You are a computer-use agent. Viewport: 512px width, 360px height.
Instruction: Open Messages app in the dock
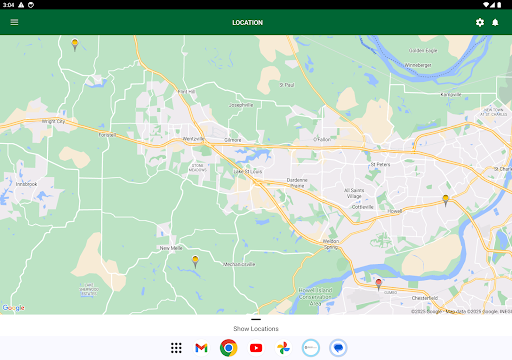pos(338,348)
